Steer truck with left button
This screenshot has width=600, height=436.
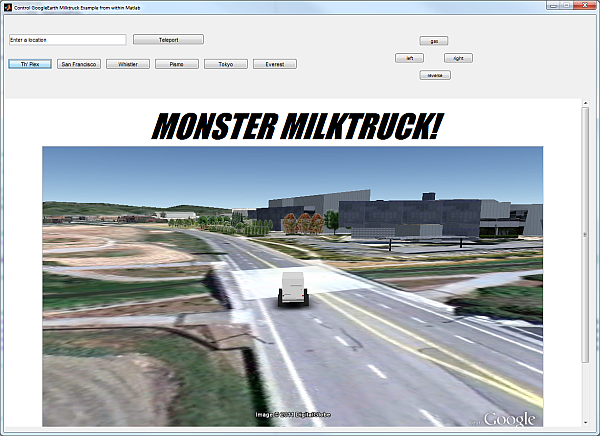tap(409, 58)
